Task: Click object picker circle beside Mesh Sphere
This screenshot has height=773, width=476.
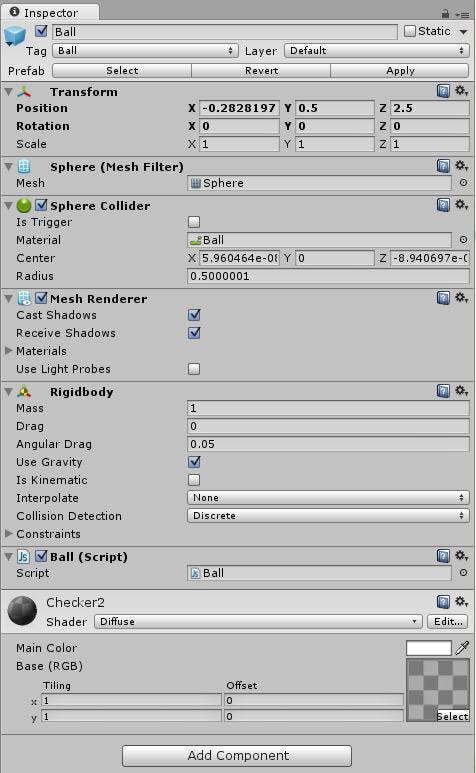Action: pos(463,183)
